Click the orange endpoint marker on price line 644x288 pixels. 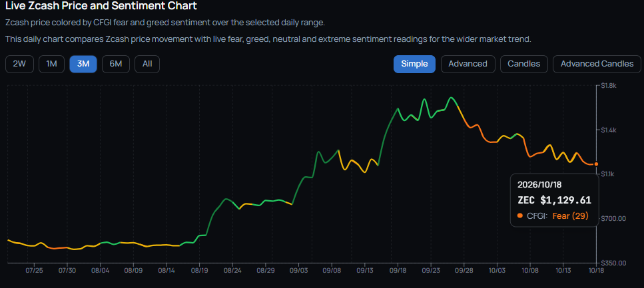[596, 164]
